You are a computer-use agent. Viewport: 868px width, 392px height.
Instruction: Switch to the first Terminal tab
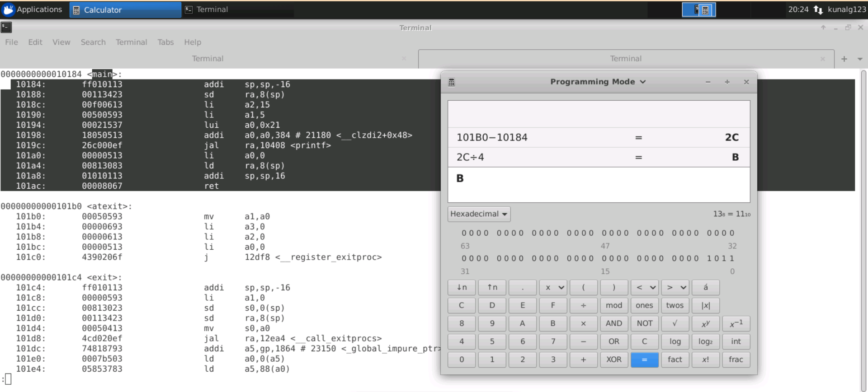pyautogui.click(x=208, y=59)
